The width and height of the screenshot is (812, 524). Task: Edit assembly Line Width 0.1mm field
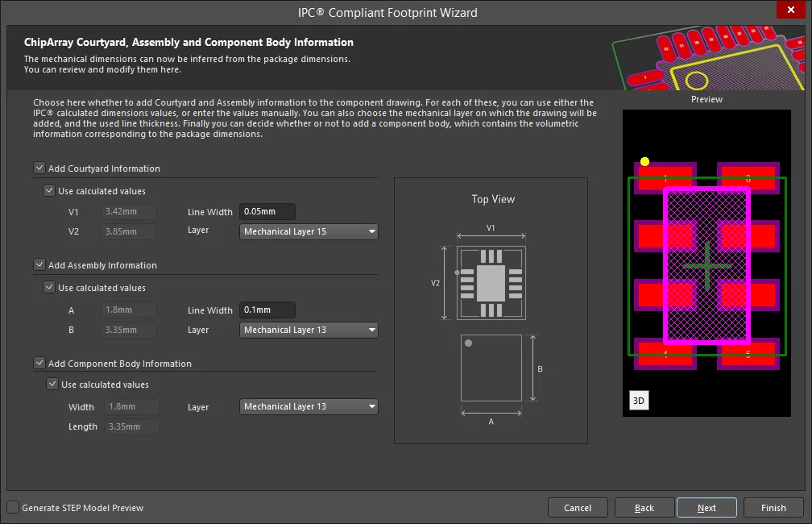point(267,310)
